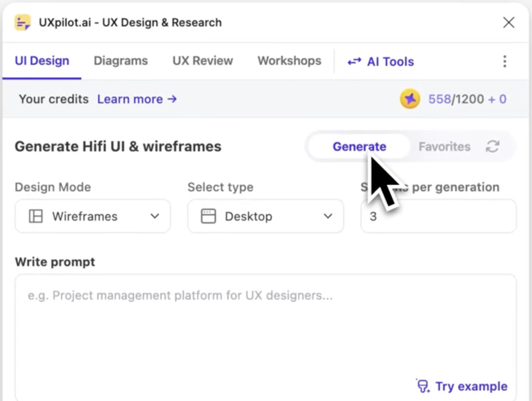
Task: Click the refresh arrows icon
Action: tap(492, 147)
